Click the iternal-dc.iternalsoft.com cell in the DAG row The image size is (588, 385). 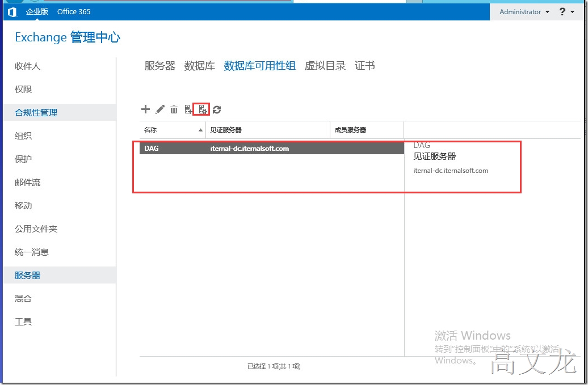249,149
